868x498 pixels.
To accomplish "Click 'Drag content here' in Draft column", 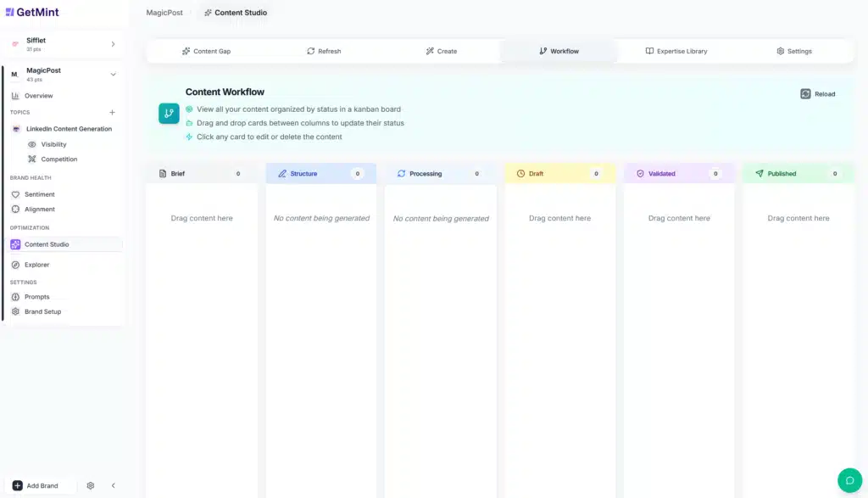I will [559, 218].
